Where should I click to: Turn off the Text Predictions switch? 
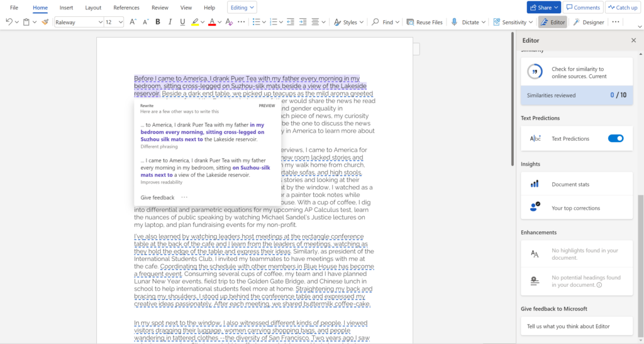tap(616, 138)
